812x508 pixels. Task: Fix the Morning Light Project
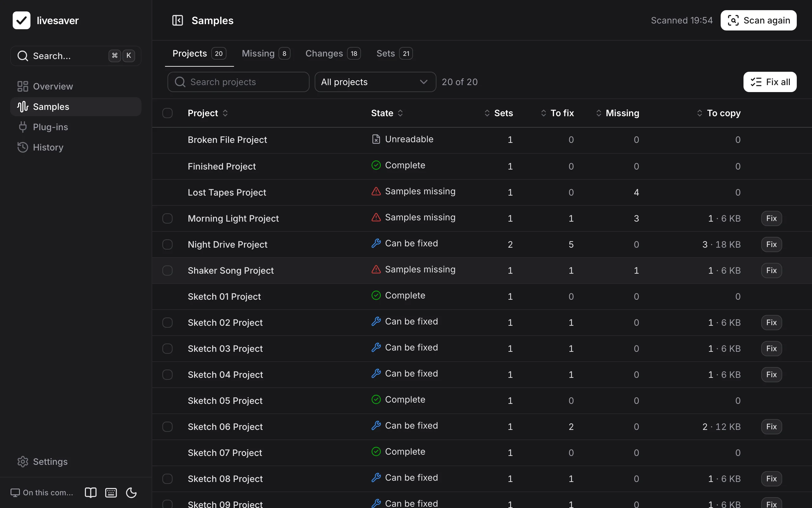(771, 218)
